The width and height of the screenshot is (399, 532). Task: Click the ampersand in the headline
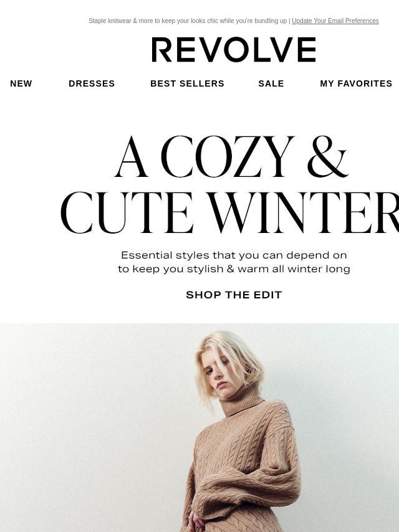[327, 156]
